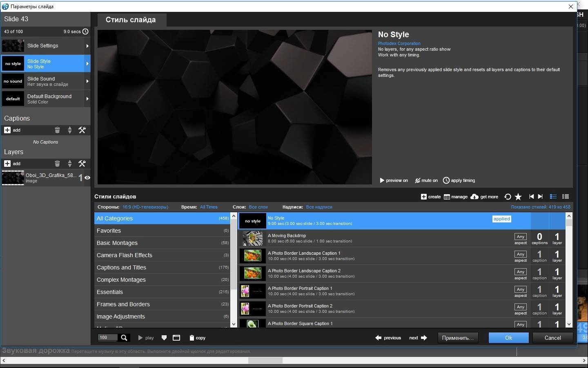The image size is (588, 368).
Task: Open layers filter Все слои
Action: [x=258, y=207]
